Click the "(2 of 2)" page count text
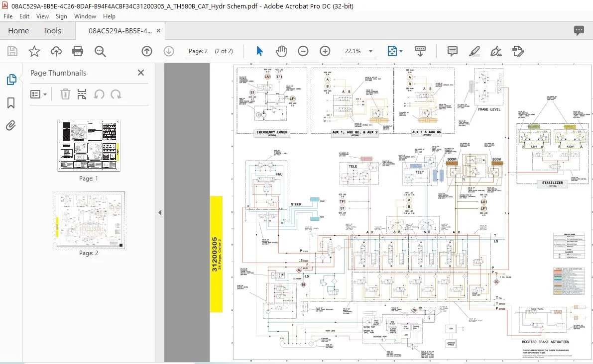The image size is (593, 364). coord(224,51)
